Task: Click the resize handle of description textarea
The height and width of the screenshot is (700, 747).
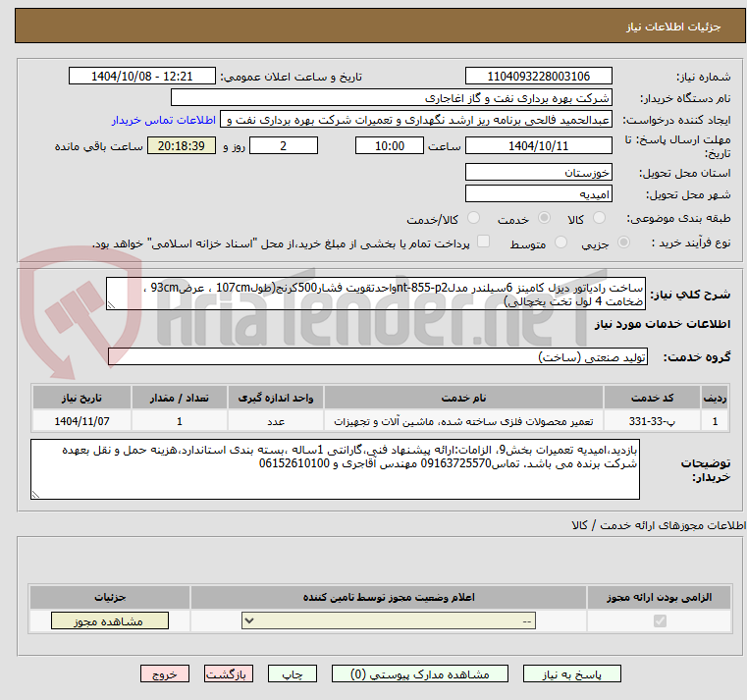Action: tap(111, 305)
